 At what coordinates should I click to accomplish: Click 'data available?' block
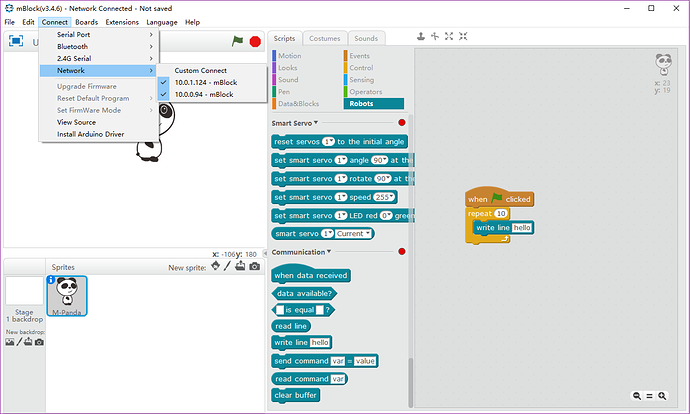304,293
